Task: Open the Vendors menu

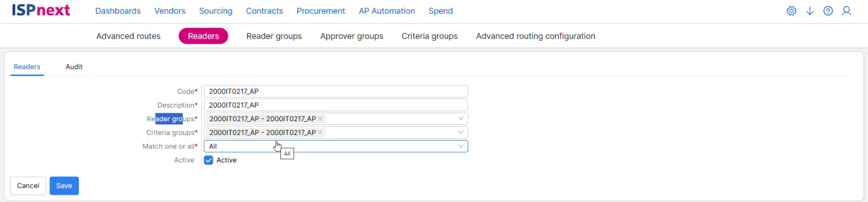Action: click(x=170, y=11)
